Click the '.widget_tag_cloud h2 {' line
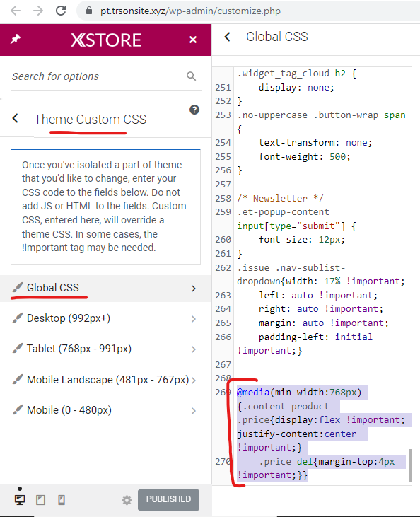The height and width of the screenshot is (517, 420). point(297,73)
